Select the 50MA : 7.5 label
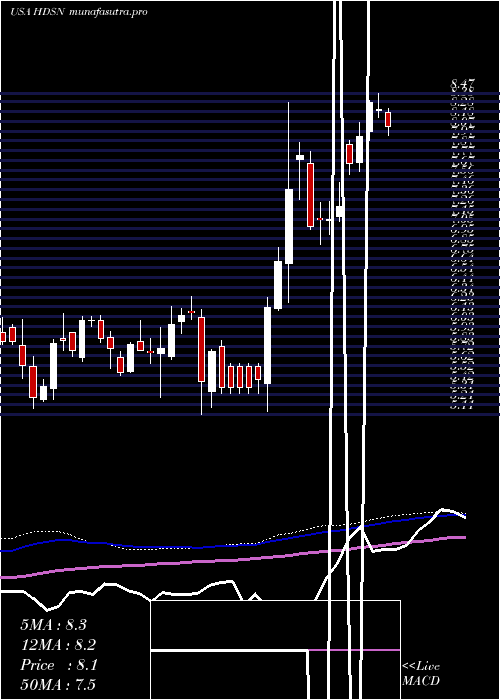The image size is (500, 700). pyautogui.click(x=58, y=685)
